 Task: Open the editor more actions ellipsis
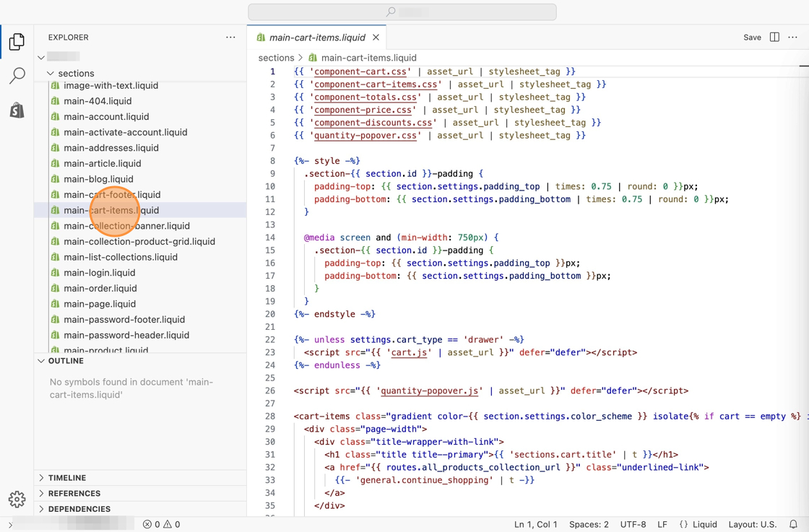tap(793, 38)
